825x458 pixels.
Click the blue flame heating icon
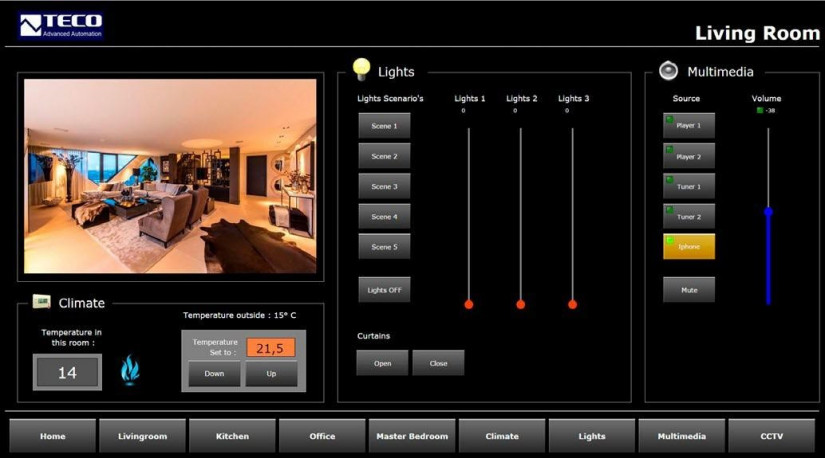point(130,370)
